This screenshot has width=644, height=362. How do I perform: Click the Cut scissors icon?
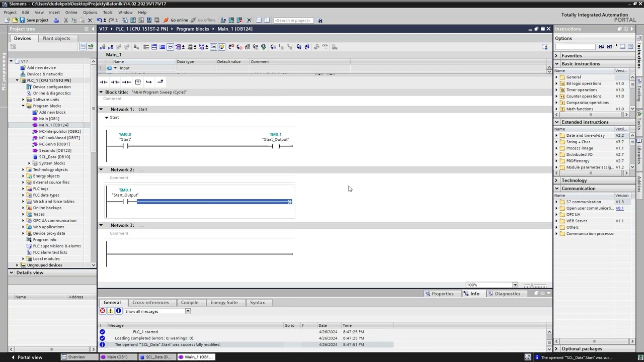[65, 20]
